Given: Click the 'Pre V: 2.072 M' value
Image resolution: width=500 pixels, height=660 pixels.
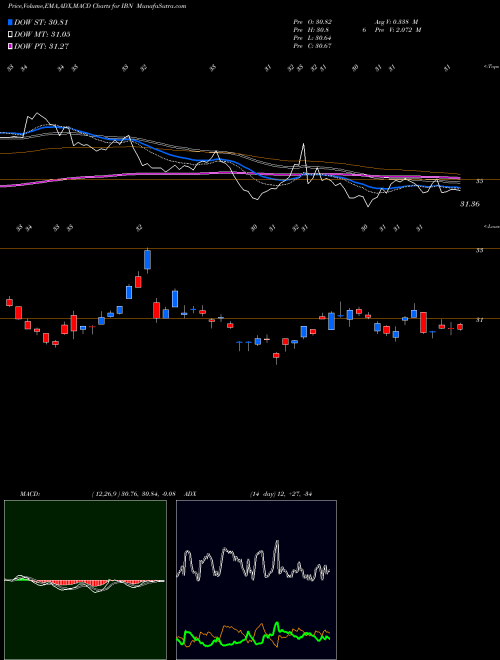Looking at the screenshot, I should point(399,30).
